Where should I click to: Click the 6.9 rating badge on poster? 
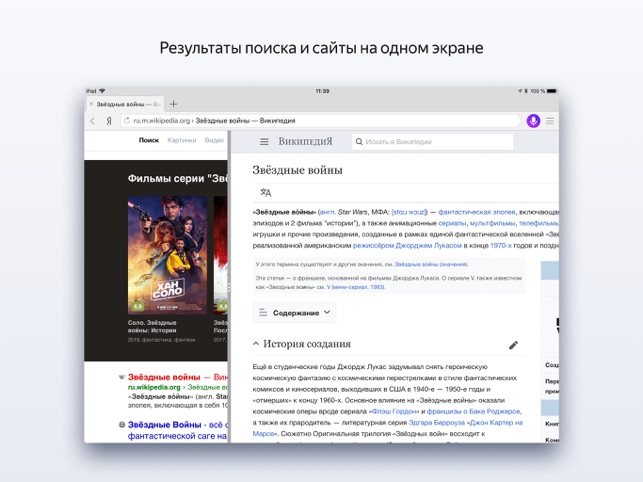[137, 306]
